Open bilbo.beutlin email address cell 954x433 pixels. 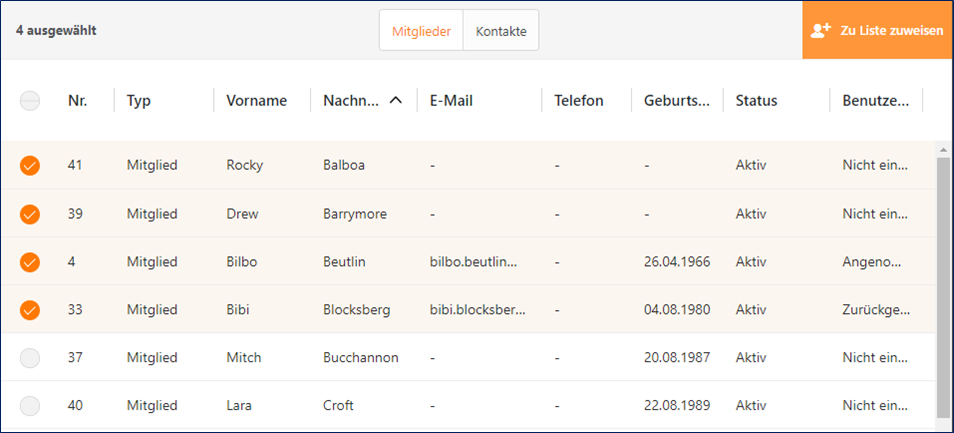[x=475, y=262]
